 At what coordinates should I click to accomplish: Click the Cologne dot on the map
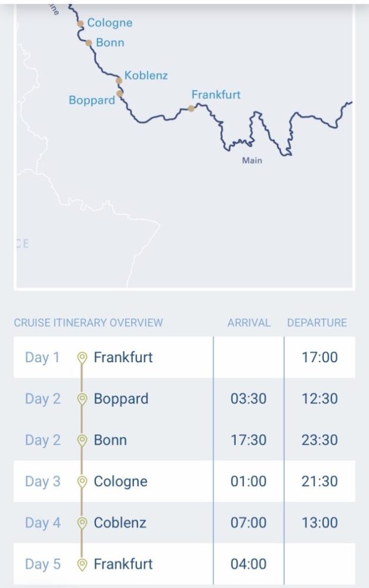80,24
